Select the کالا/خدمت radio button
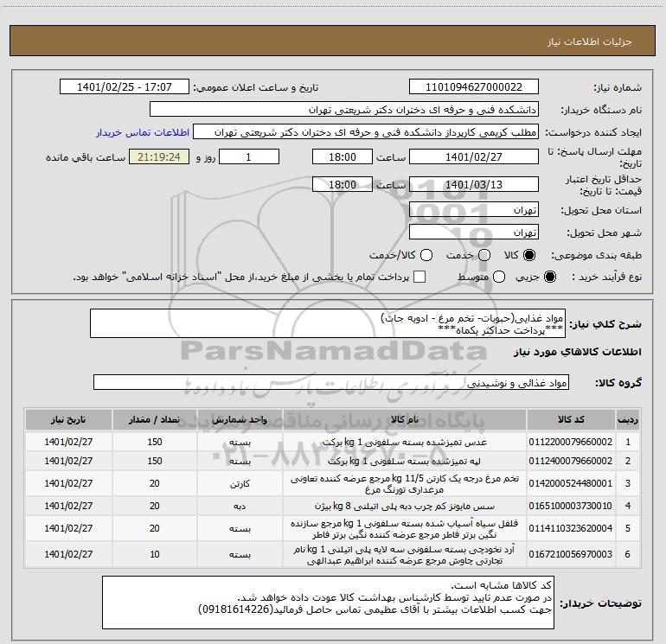The image size is (666, 644). (x=426, y=255)
